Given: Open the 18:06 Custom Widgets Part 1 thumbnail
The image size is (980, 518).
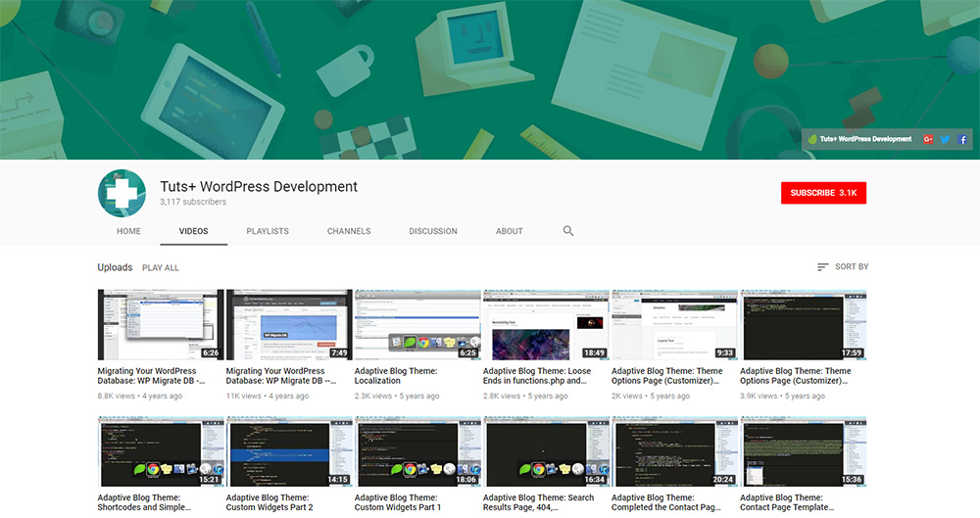Looking at the screenshot, I should pos(417,451).
